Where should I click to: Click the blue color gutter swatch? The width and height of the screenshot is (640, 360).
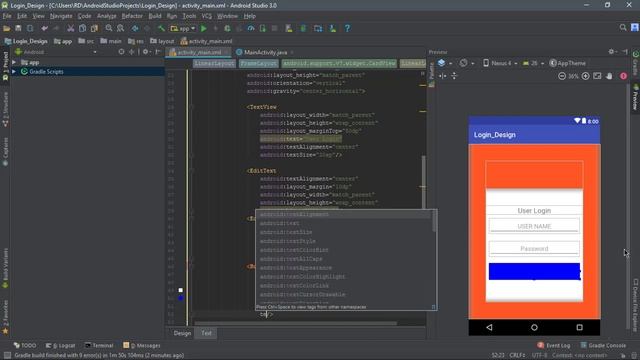coord(180,298)
